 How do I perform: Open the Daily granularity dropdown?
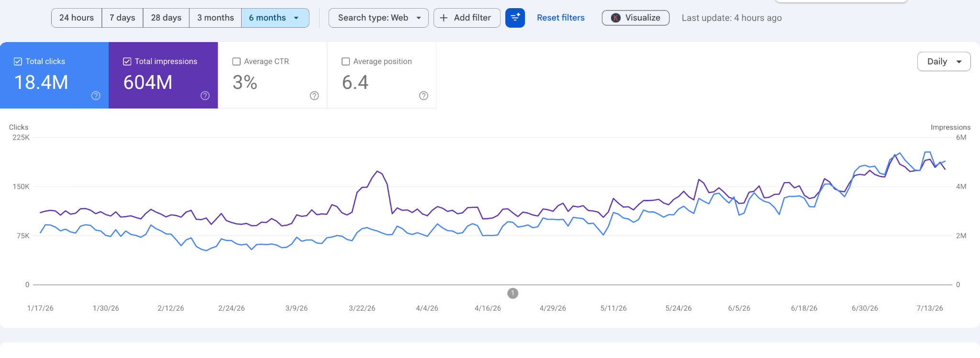944,61
